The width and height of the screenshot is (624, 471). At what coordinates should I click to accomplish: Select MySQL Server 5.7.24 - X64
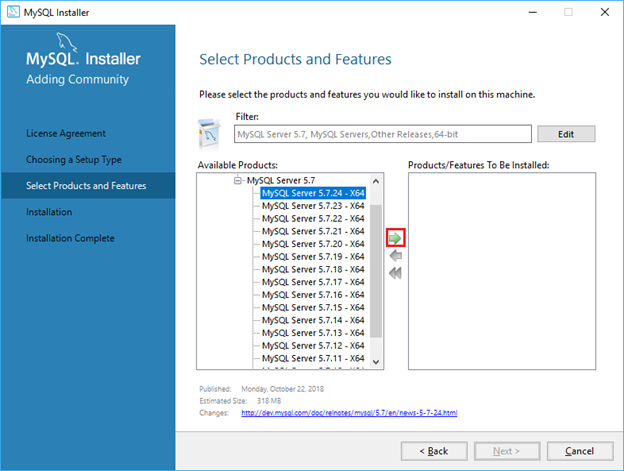[313, 193]
